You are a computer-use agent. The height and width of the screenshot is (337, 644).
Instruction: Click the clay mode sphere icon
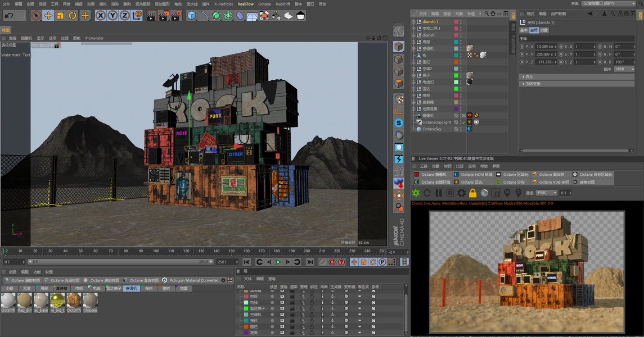point(484,193)
